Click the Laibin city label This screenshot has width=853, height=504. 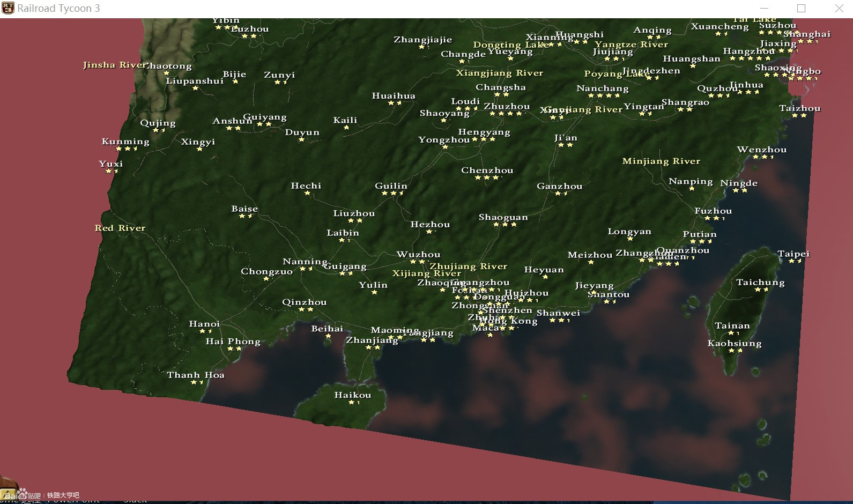(x=343, y=233)
